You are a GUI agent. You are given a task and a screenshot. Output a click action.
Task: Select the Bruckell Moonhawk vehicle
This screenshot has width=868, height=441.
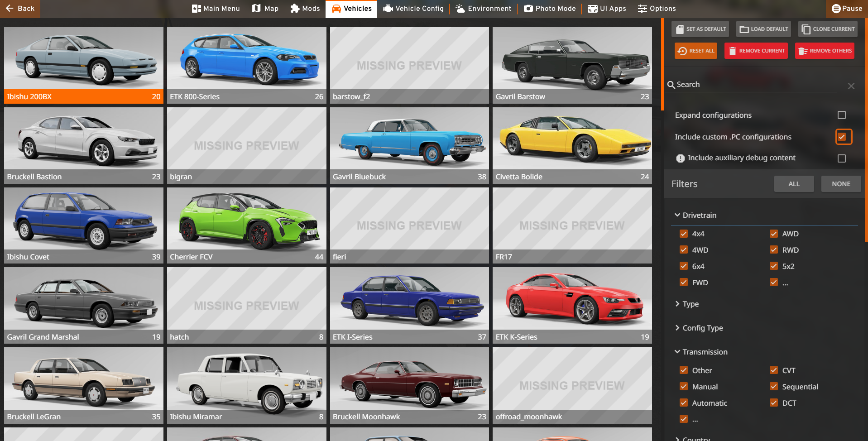(x=409, y=385)
